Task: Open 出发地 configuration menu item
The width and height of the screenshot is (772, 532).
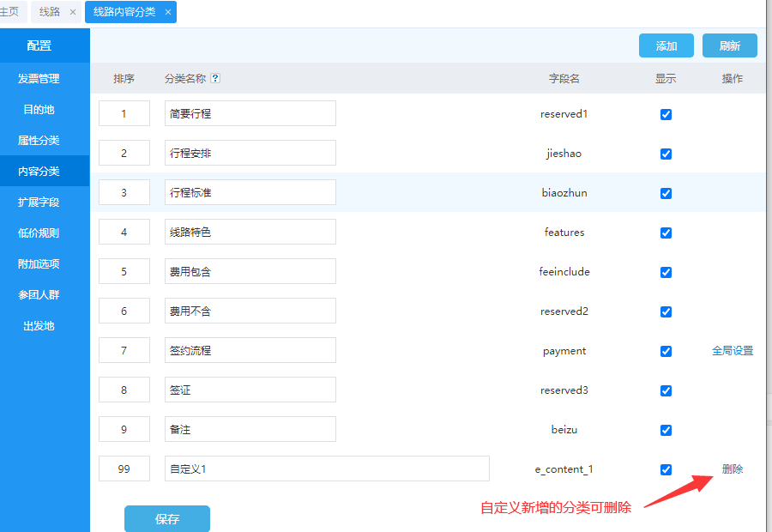Action: point(39,326)
